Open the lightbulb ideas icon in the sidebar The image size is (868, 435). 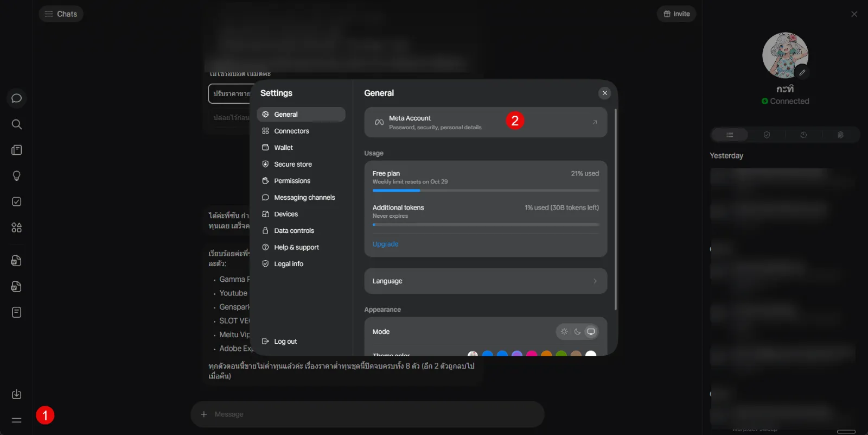pos(16,176)
